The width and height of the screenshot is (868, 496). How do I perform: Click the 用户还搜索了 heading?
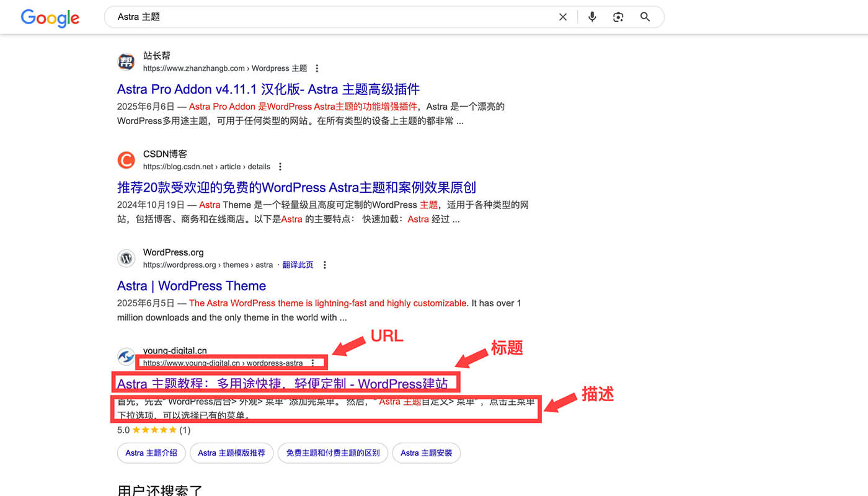coord(160,490)
